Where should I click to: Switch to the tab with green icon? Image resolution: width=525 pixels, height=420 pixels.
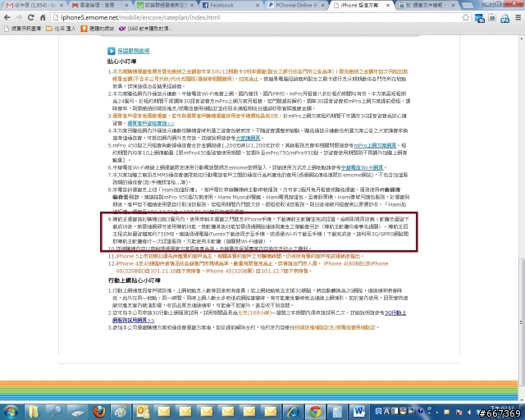(x=166, y=6)
